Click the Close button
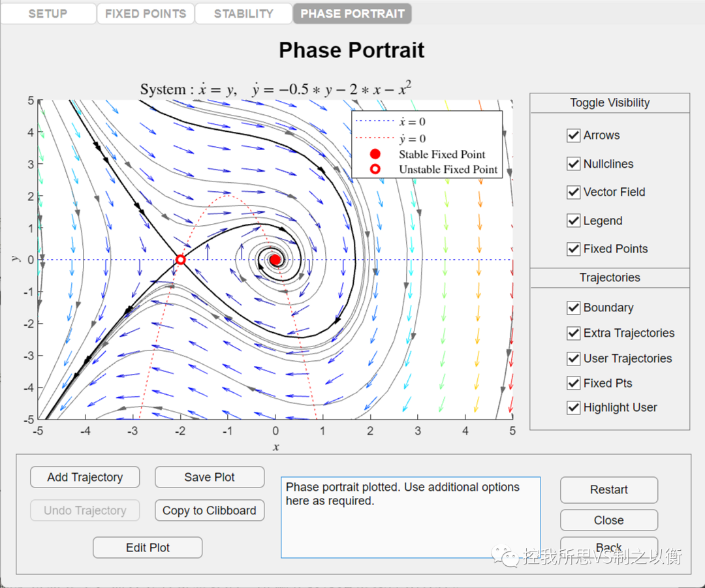This screenshot has height=588, width=705. [609, 520]
